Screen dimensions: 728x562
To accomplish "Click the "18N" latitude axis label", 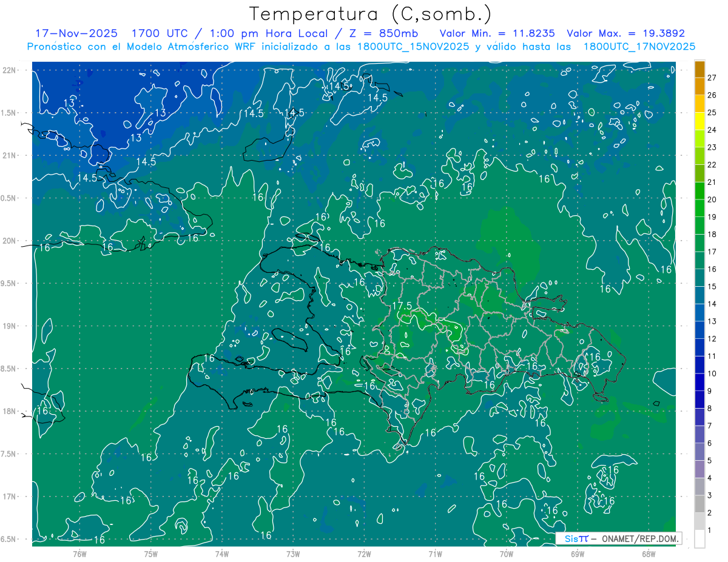I will coord(10,412).
